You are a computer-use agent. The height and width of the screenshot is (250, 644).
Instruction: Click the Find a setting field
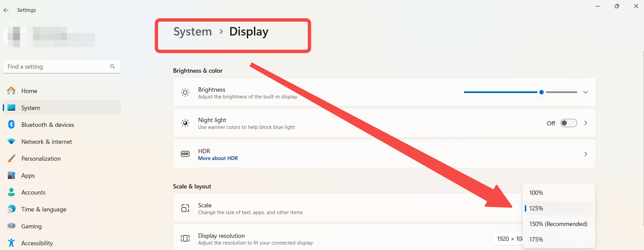coord(62,67)
